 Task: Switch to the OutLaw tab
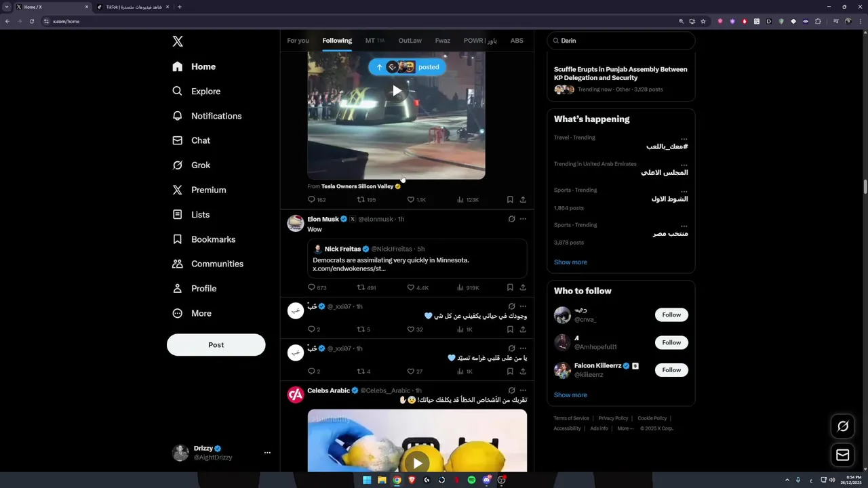coord(410,41)
